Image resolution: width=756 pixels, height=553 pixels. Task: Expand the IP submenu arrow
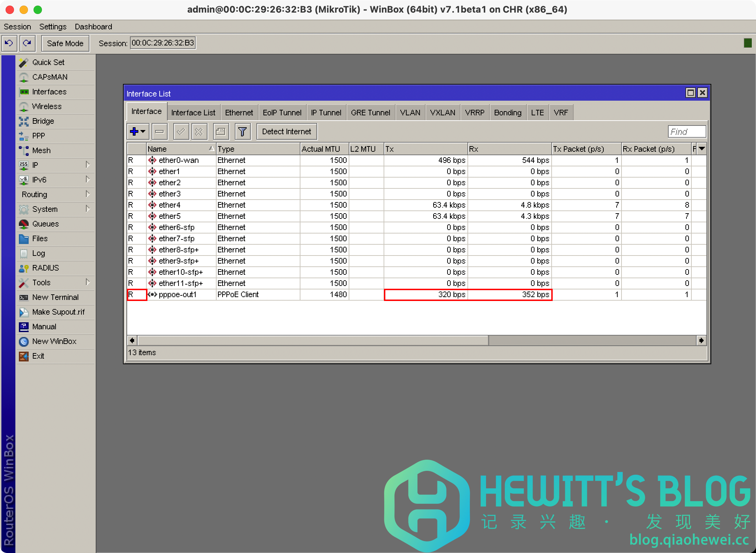coord(88,165)
